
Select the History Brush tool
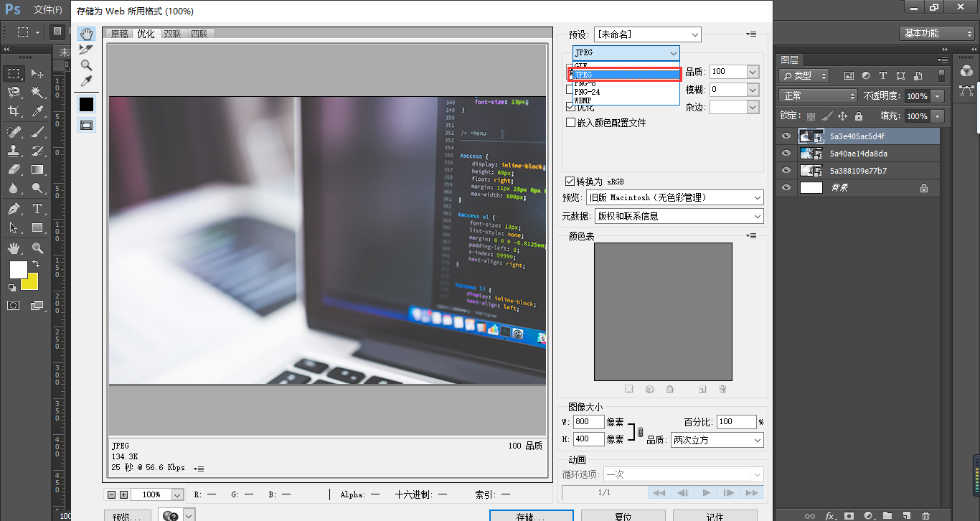[37, 151]
